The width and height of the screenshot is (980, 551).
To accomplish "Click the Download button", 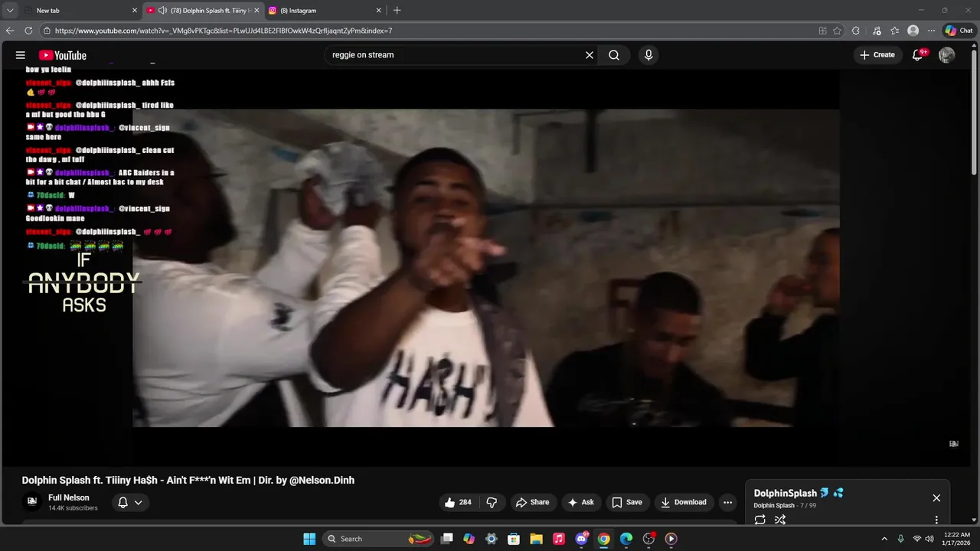I will coord(684,502).
